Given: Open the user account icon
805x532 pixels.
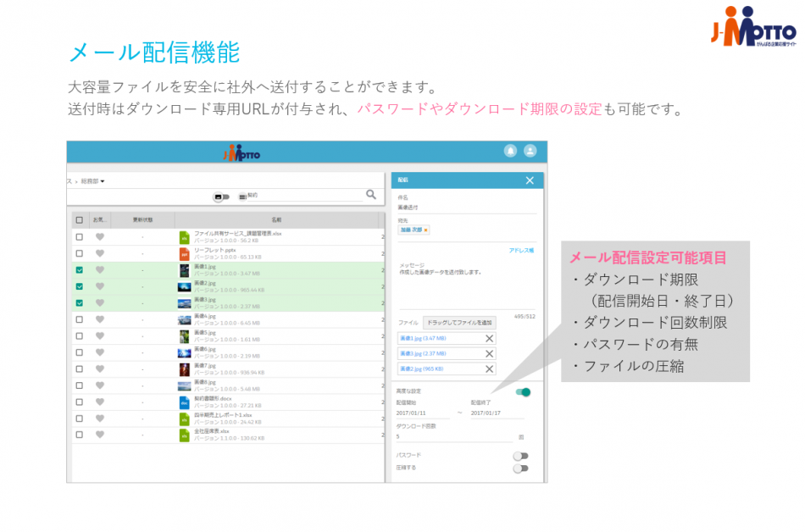Looking at the screenshot, I should pos(530,151).
